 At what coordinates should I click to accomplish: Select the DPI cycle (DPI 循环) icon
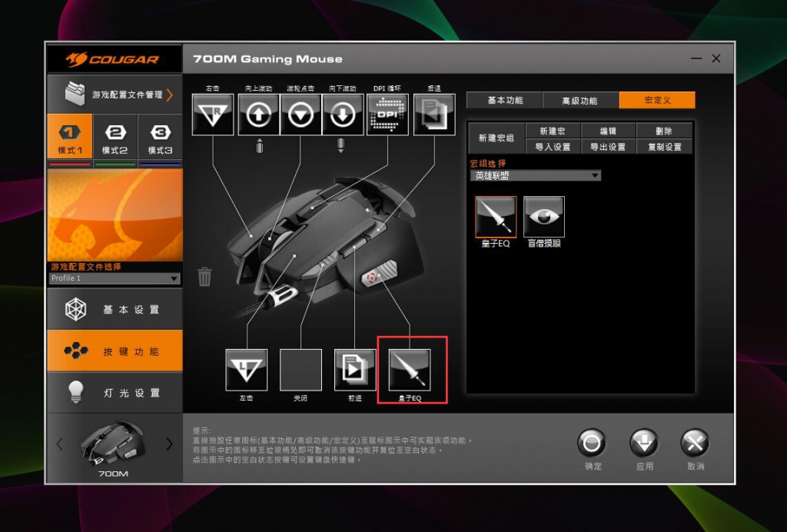[x=387, y=115]
